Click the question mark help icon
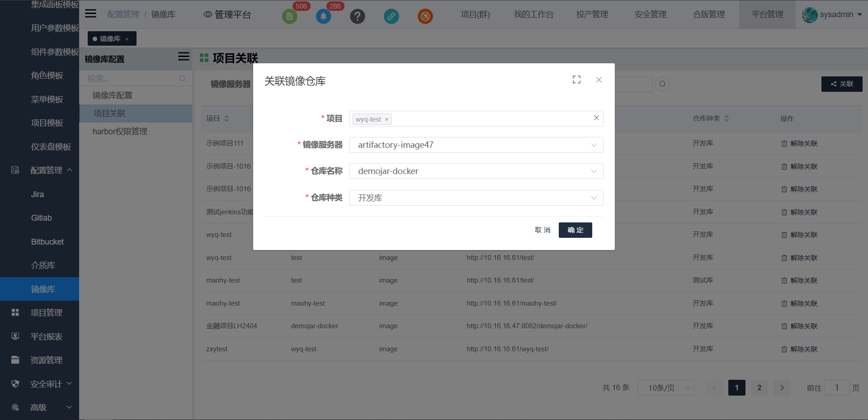 (x=357, y=17)
